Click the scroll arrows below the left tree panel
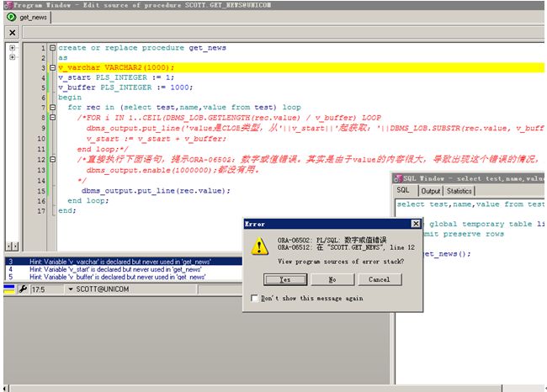547x392 pixels. (13, 246)
